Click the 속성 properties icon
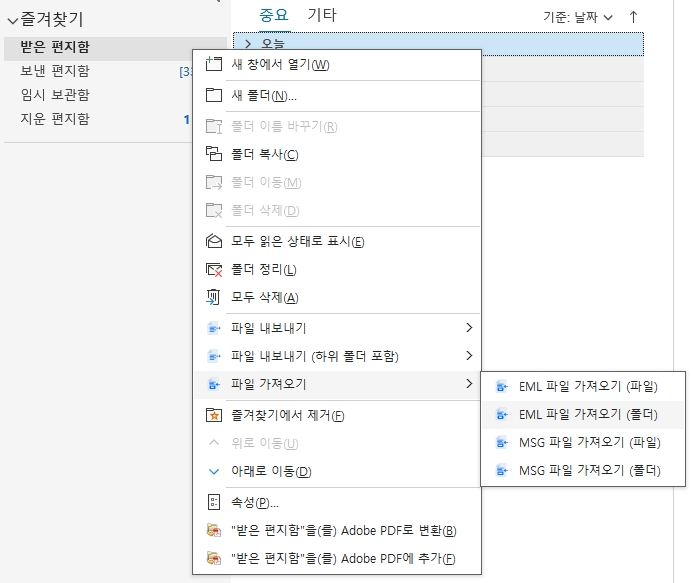 click(x=213, y=502)
